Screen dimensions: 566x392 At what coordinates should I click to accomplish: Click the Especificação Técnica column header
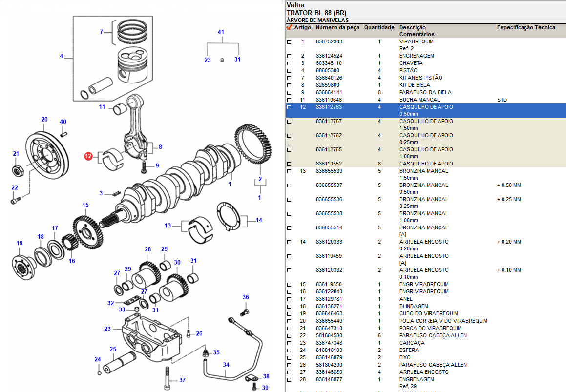tap(526, 27)
